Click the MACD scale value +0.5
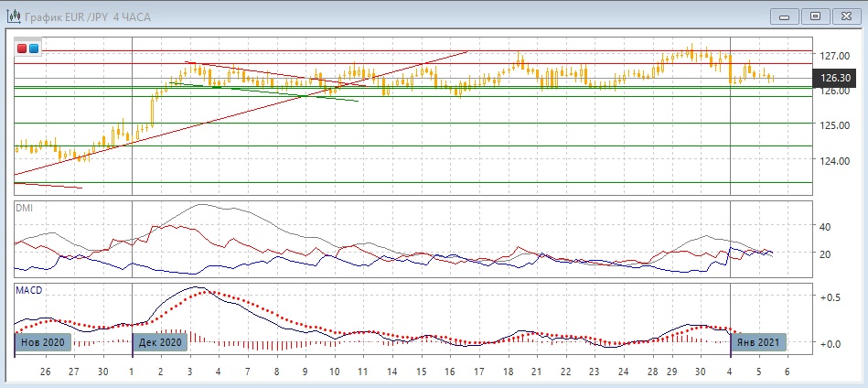 click(830, 298)
